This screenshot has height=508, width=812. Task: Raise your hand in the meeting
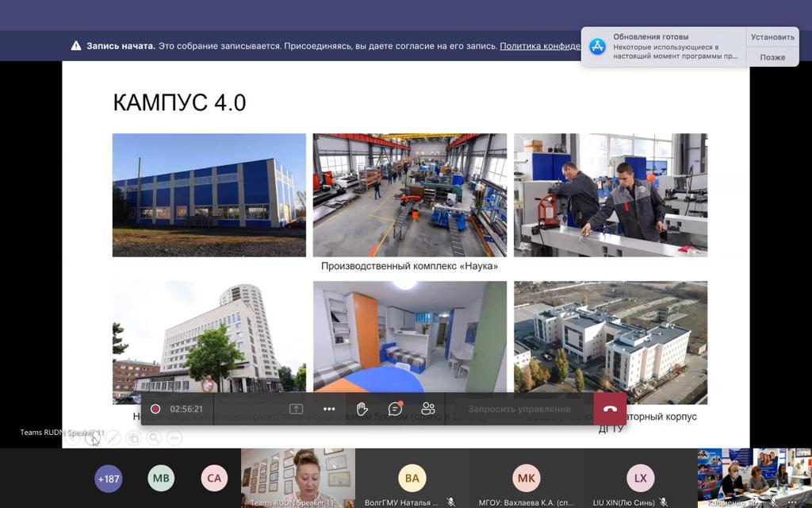362,409
